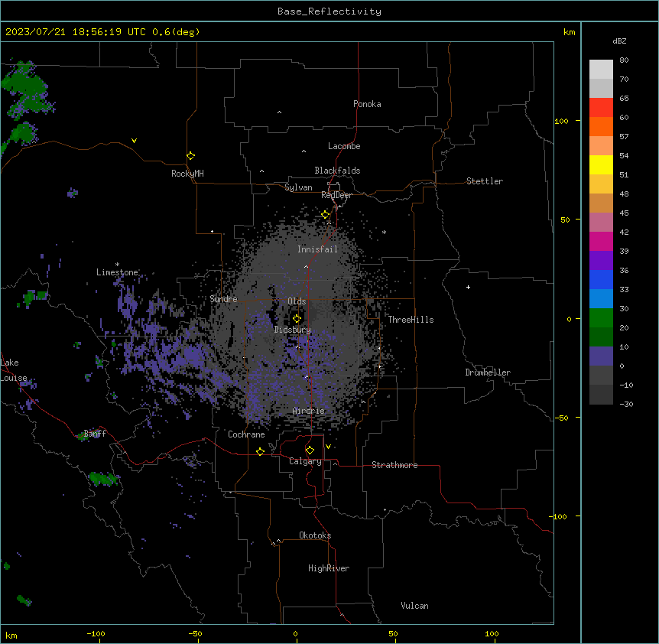Select the white plus marker north of Drumheller

(468, 287)
